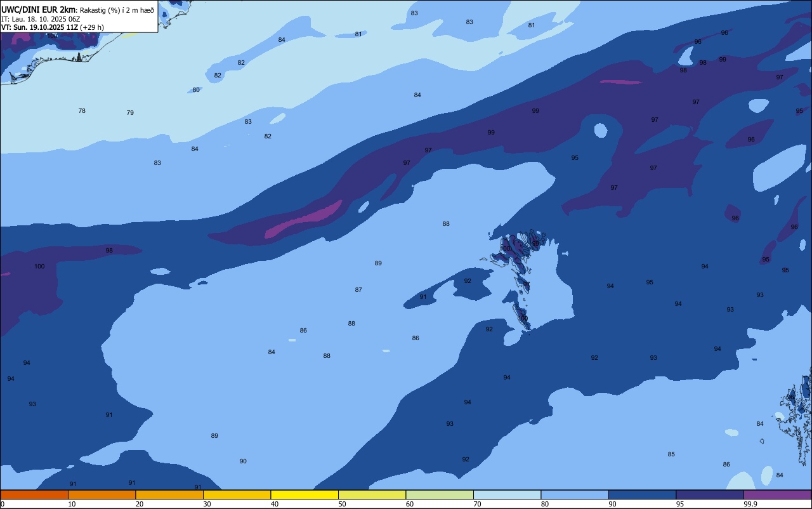Click the humidity value 85 on the map
This screenshot has height=509, width=812.
671,454
